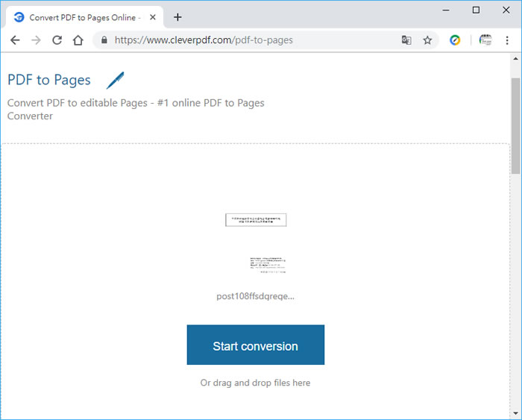Screen dimensions: 522x420
Task: Click the blue pen icon beside the heading
Action: coord(115,81)
